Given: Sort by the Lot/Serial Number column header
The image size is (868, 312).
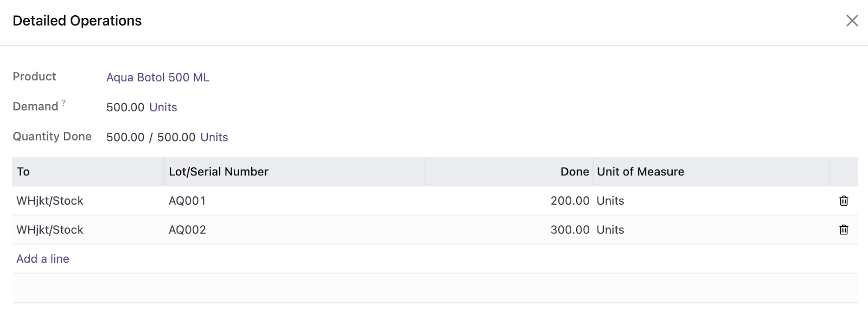Looking at the screenshot, I should (x=295, y=172).
